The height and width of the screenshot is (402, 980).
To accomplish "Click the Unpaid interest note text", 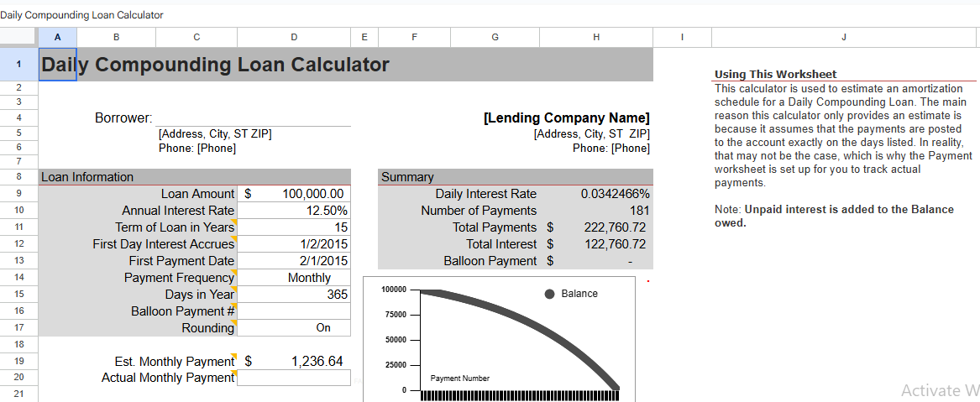I will [x=835, y=216].
